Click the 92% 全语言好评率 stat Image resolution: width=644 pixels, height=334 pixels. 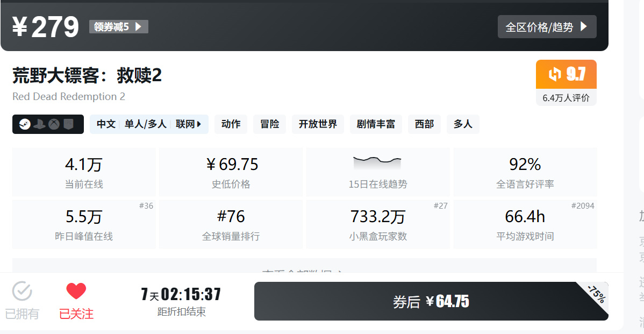[525, 172]
